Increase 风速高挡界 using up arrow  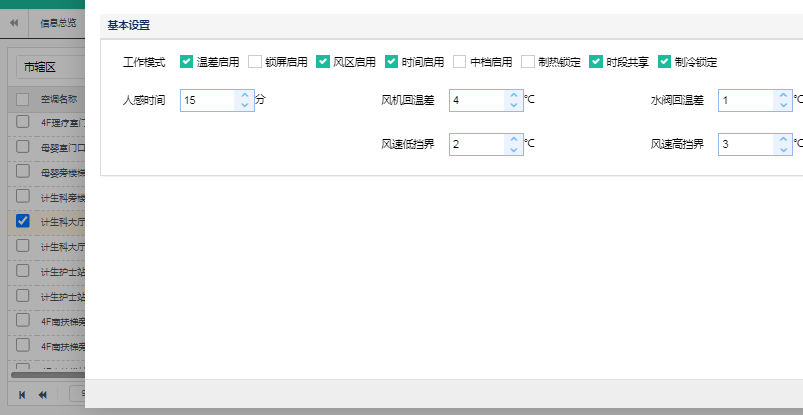783,139
